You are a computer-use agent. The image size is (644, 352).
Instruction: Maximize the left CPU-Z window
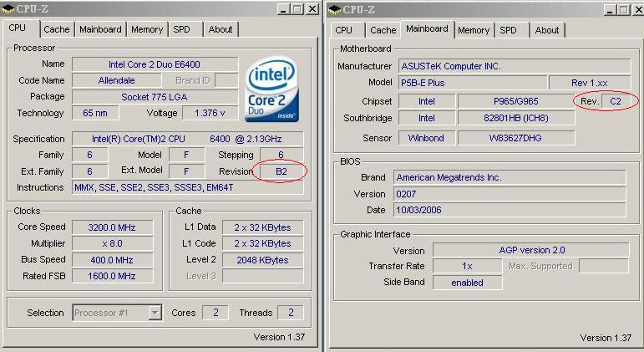(297, 9)
